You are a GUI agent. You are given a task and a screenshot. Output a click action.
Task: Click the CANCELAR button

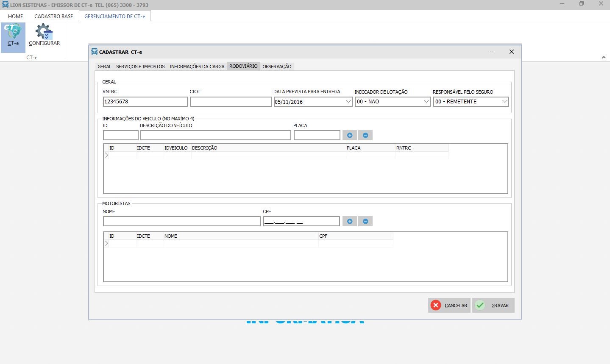[x=449, y=306]
